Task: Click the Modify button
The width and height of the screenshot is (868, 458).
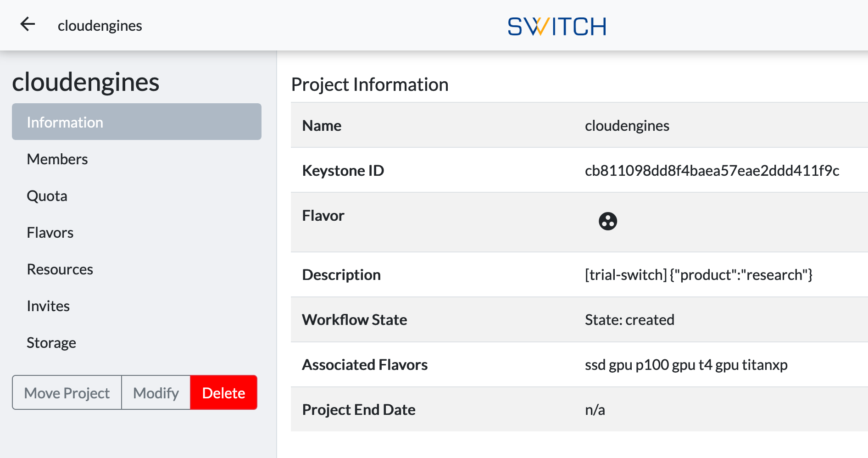Action: (x=156, y=392)
